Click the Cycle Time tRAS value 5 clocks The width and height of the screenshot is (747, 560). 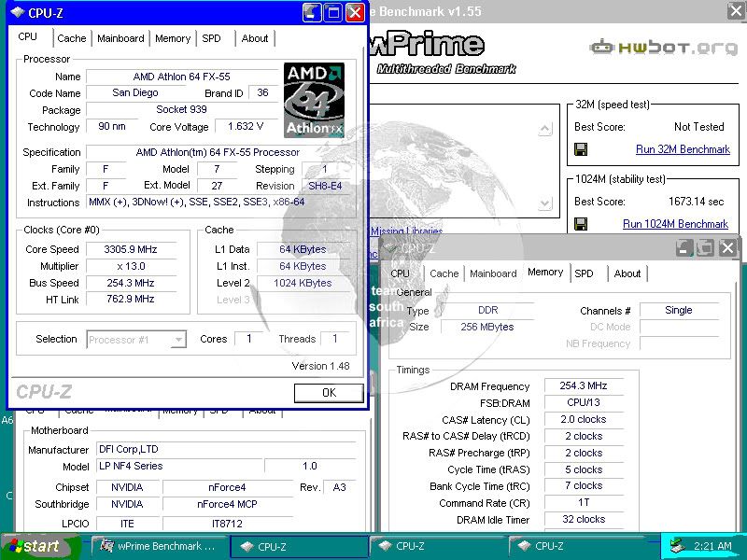coord(584,469)
